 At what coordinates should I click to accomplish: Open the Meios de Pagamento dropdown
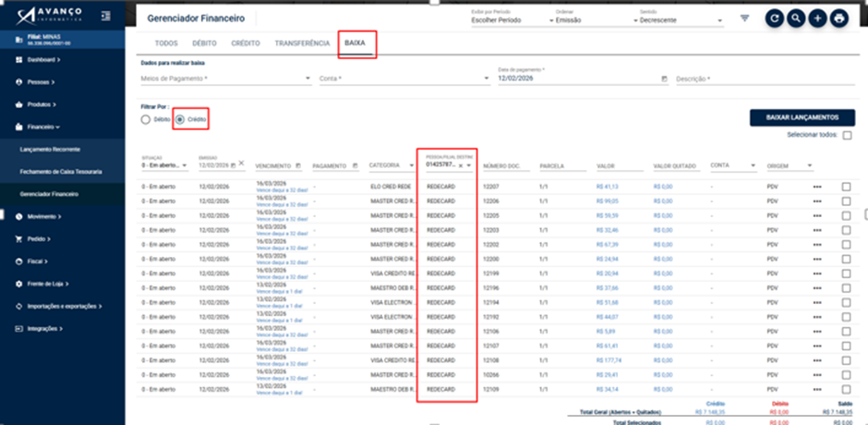[226, 79]
